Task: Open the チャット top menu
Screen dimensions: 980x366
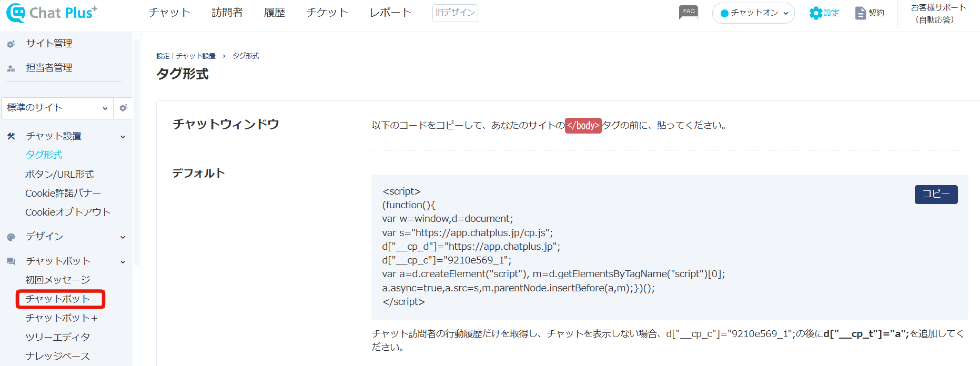Action: tap(169, 13)
